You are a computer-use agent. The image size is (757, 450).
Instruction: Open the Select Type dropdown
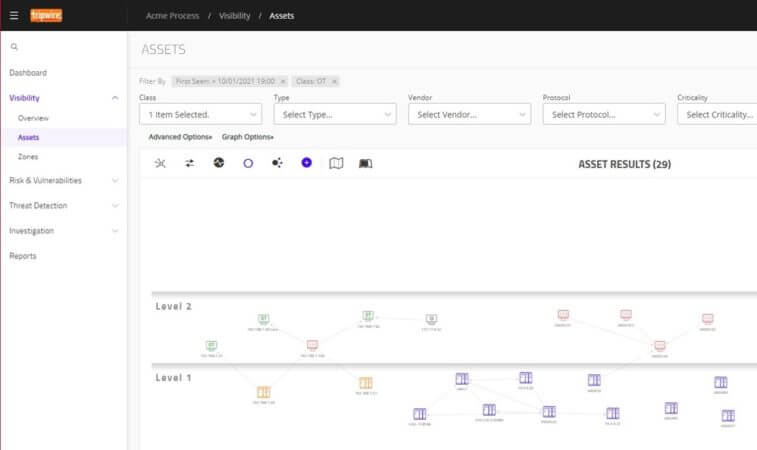334,115
